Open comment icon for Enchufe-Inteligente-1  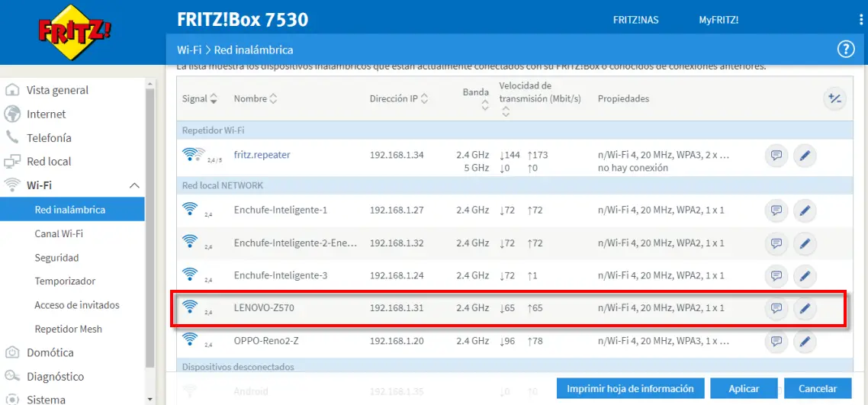pyautogui.click(x=776, y=211)
